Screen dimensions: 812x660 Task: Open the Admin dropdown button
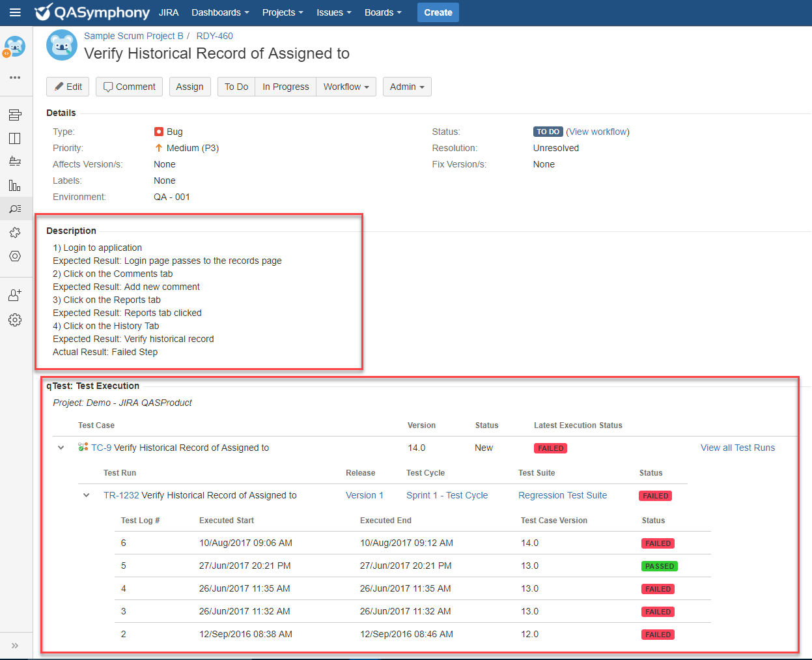[x=407, y=87]
